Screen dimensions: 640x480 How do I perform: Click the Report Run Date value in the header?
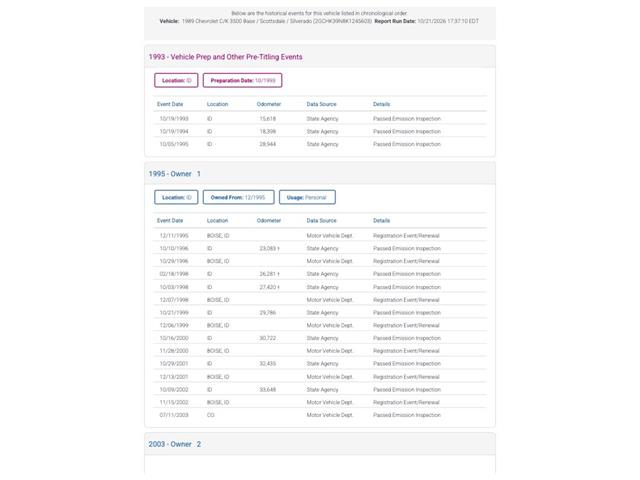tap(448, 21)
